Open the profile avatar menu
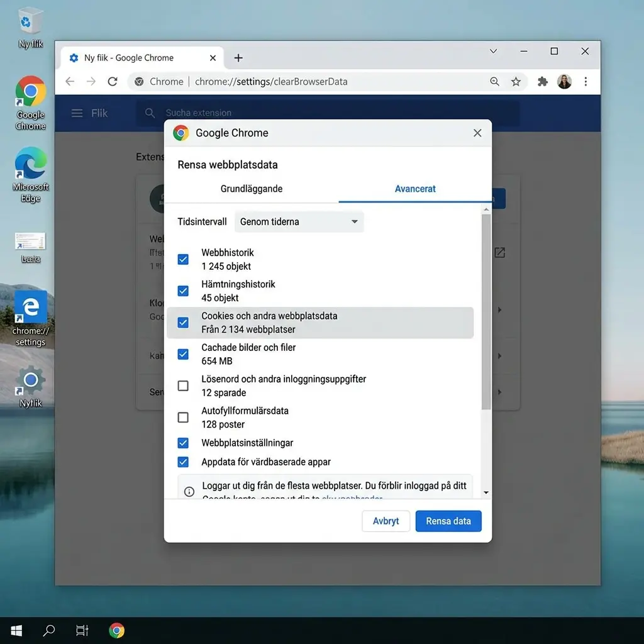The width and height of the screenshot is (644, 644). (564, 81)
